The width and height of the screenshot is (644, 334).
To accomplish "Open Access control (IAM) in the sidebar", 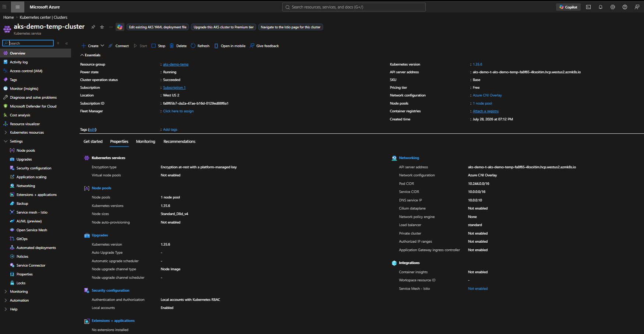I will [x=26, y=71].
